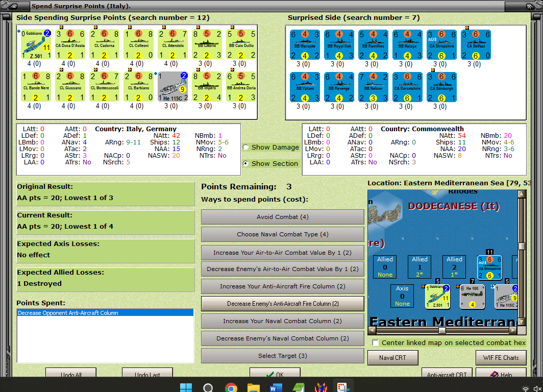Open the Windows Start menu
543x392 pixels.
pos(186,387)
